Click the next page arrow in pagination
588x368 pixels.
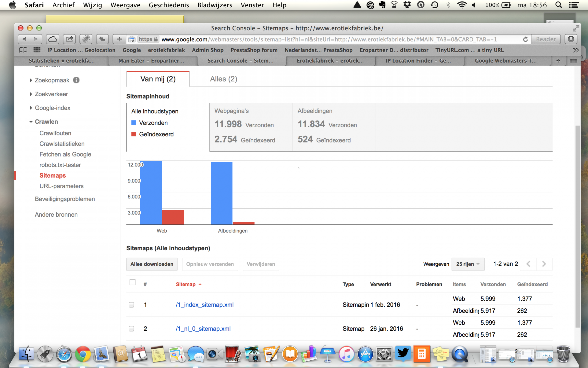pos(544,264)
